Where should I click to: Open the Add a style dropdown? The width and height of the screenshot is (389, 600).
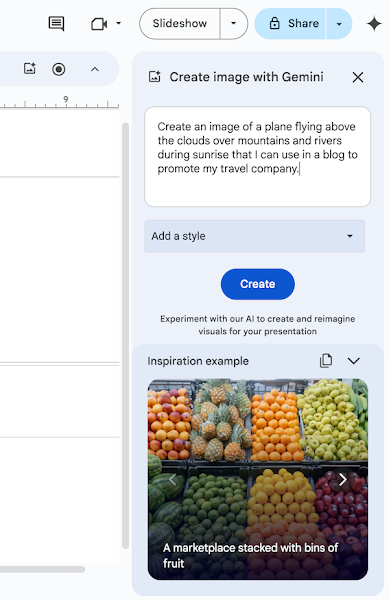point(254,236)
